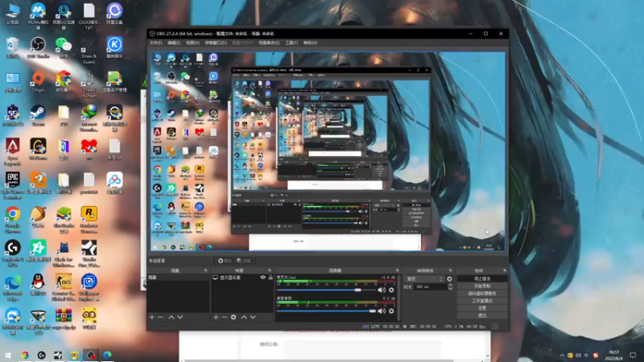This screenshot has width=644, height=362.
Task: Open the 停靠窗口(D) menu in OBS
Action: tap(216, 43)
